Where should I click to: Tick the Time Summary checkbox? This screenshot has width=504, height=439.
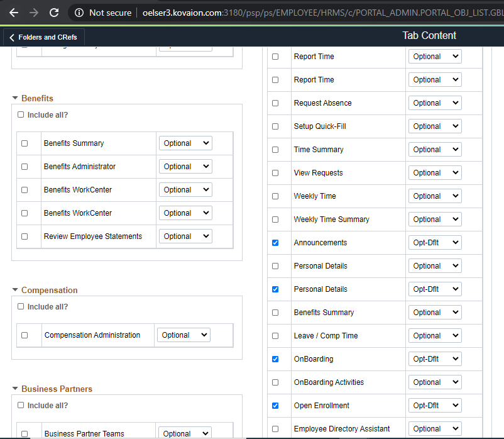coord(275,150)
